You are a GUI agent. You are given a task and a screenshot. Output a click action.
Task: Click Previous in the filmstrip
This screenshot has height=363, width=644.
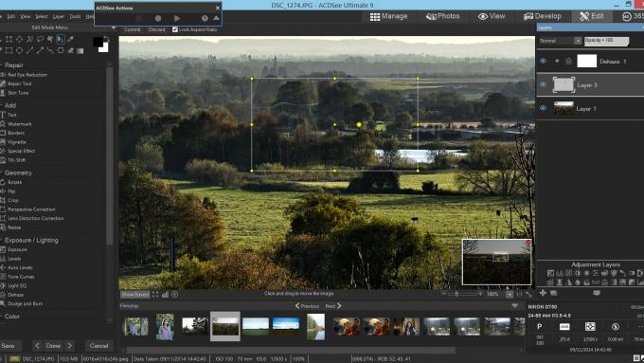(307, 306)
